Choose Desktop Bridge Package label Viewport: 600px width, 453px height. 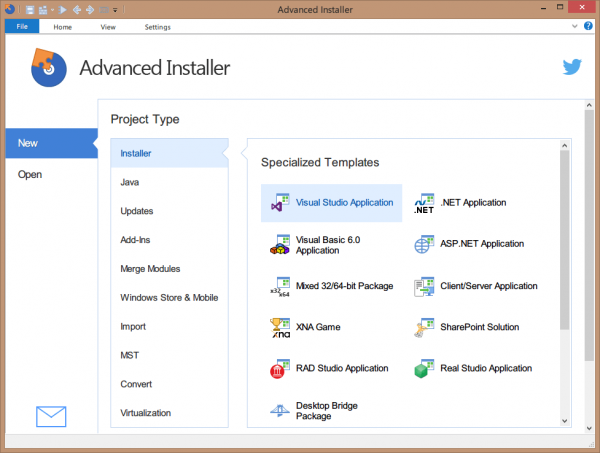(x=327, y=411)
